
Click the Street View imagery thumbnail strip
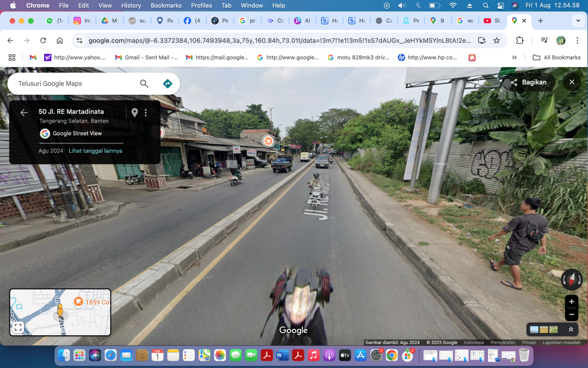(544, 329)
